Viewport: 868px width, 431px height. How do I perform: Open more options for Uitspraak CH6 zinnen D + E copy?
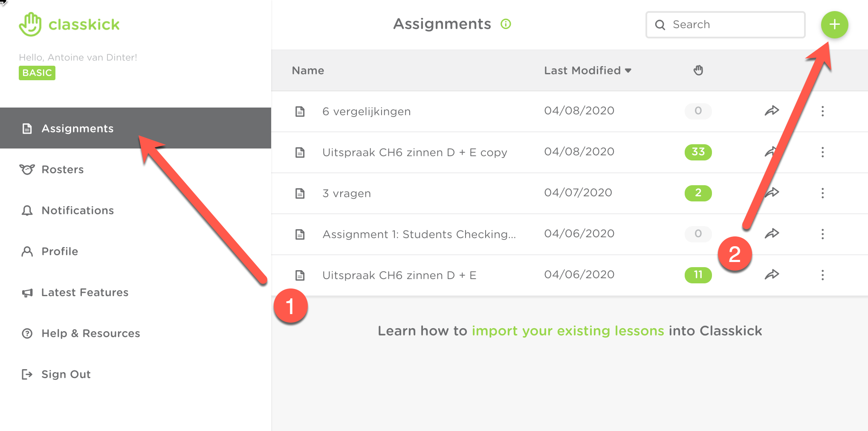(x=822, y=152)
